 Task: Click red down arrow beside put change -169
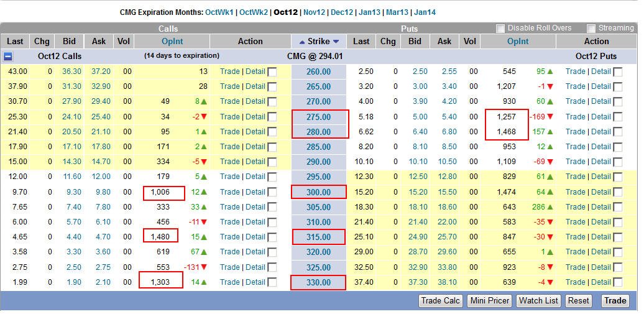[x=550, y=117]
